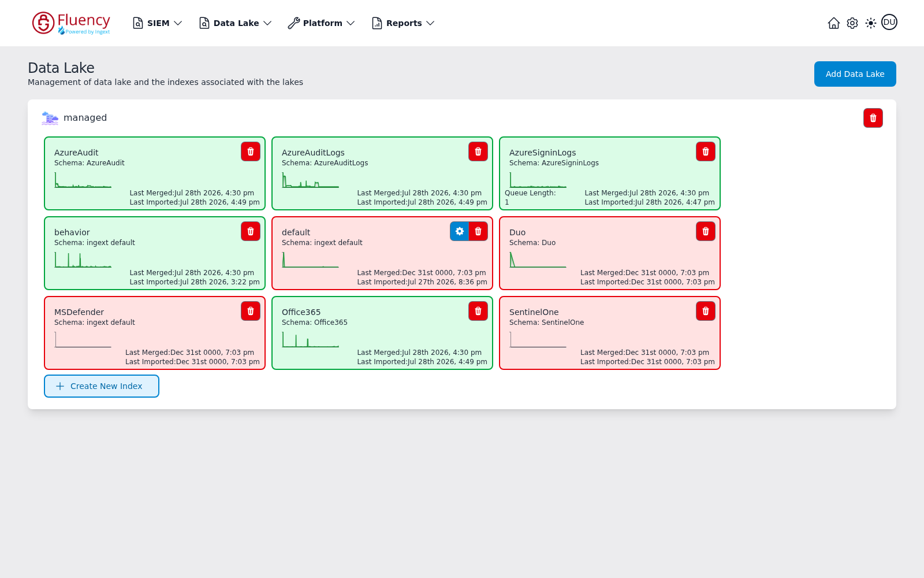Toggle light/dark theme sun icon
Screen dimensions: 924x578
tap(871, 23)
